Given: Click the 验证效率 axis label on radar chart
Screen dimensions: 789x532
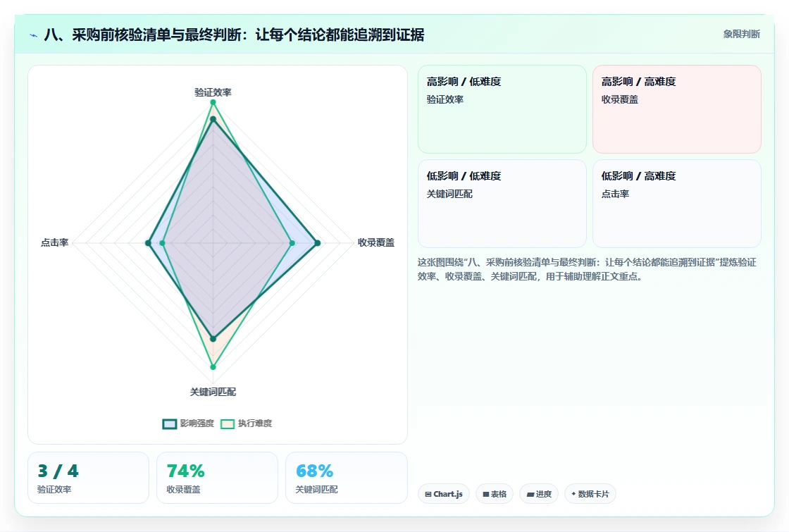Looking at the screenshot, I should click(213, 92).
